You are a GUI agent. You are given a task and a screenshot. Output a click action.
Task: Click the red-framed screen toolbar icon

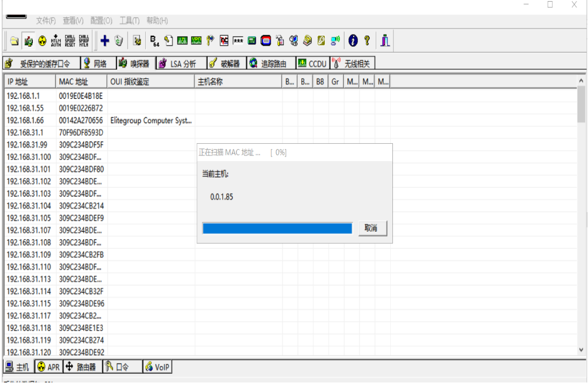tap(265, 40)
